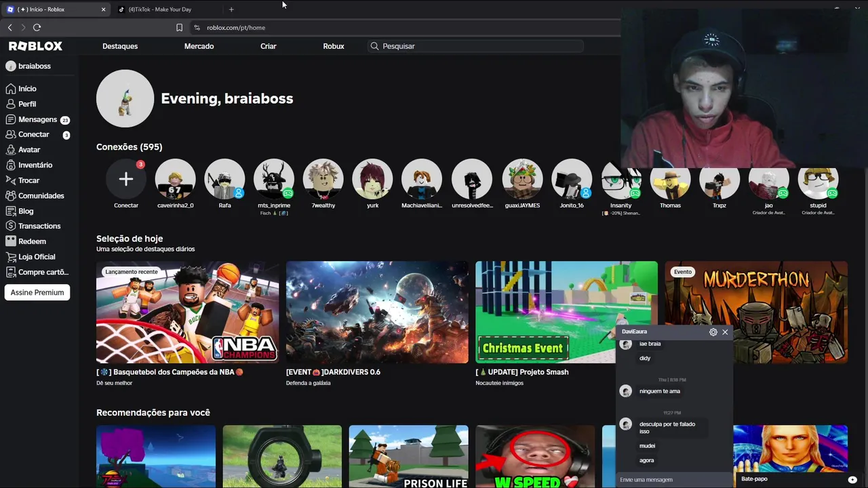Screen dimensions: 868x488
Task: Click the plus Conectar add-friend circle
Action: [x=126, y=179]
